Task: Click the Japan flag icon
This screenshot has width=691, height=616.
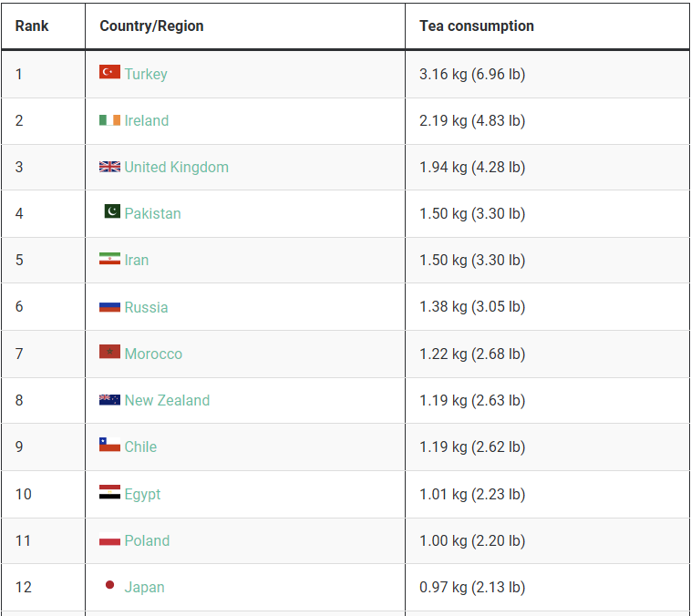Action: [110, 585]
